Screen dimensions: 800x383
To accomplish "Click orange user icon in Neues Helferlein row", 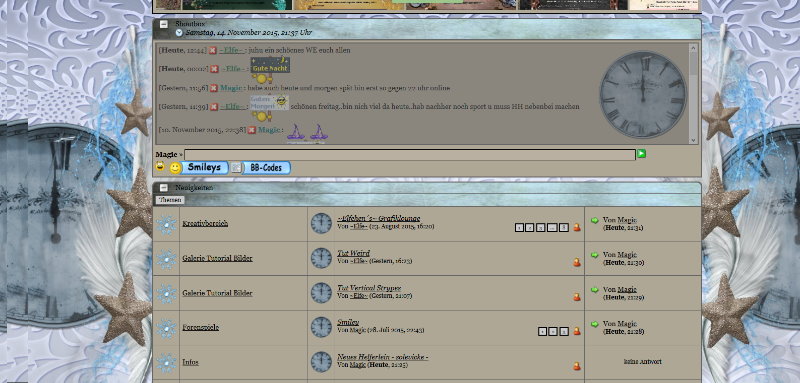I will click(x=577, y=366).
